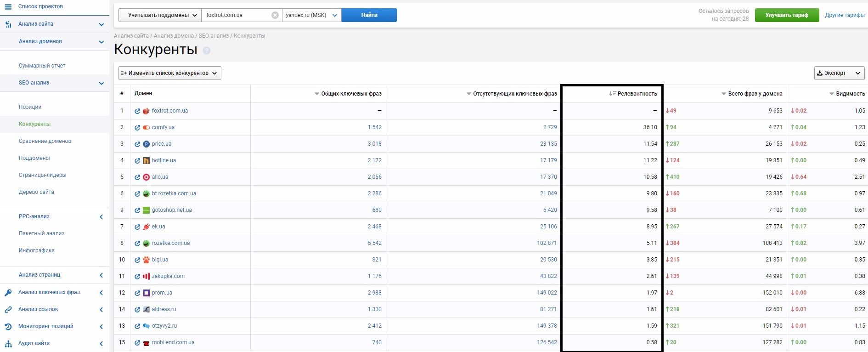
Task: Clear the foxtrot.com.ua domain search field
Action: pyautogui.click(x=275, y=15)
